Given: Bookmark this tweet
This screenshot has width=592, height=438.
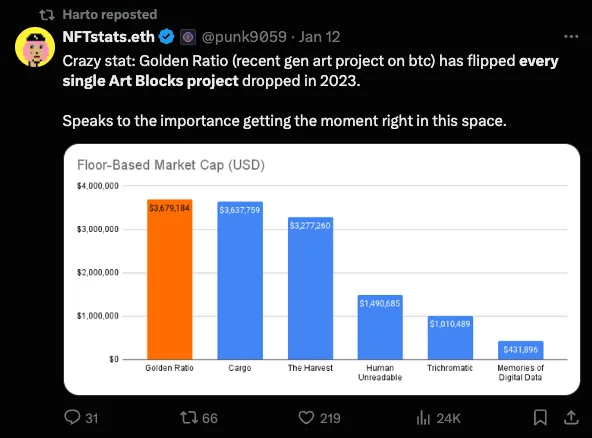Looking at the screenshot, I should [540, 418].
